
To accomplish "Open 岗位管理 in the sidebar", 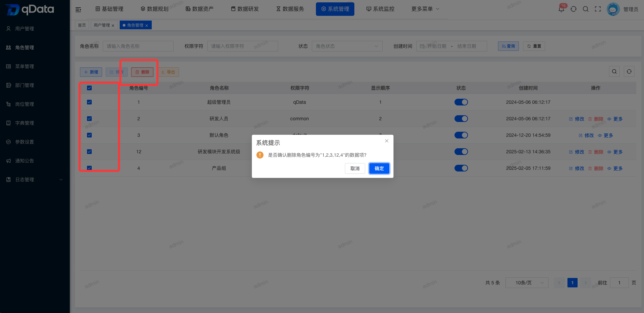I will (35, 104).
